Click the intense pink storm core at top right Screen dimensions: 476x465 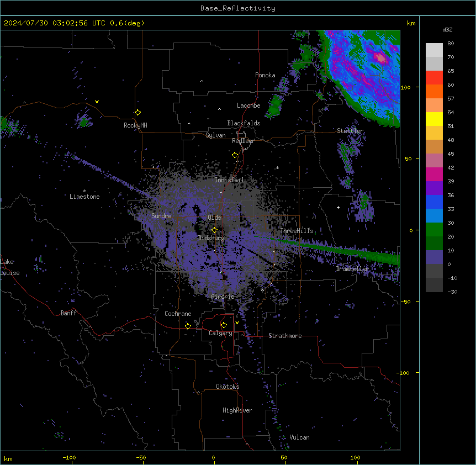380,57
